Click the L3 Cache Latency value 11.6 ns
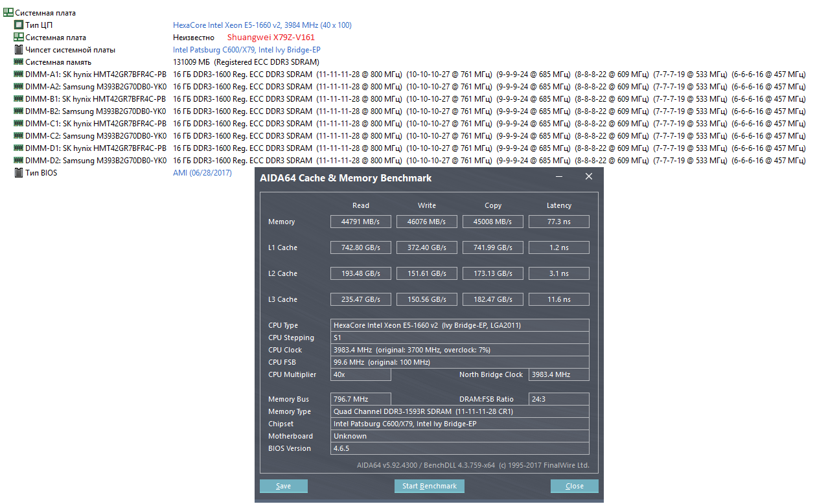The height and width of the screenshot is (504, 815). [x=559, y=299]
